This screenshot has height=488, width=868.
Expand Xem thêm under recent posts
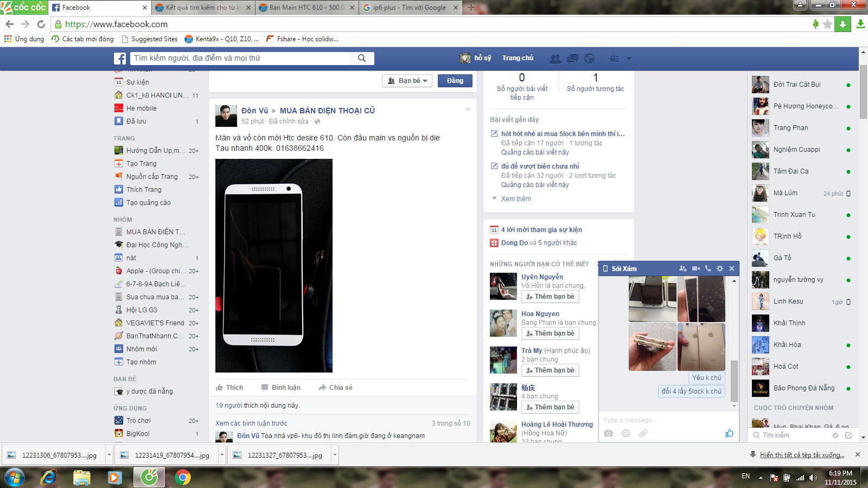(x=516, y=199)
